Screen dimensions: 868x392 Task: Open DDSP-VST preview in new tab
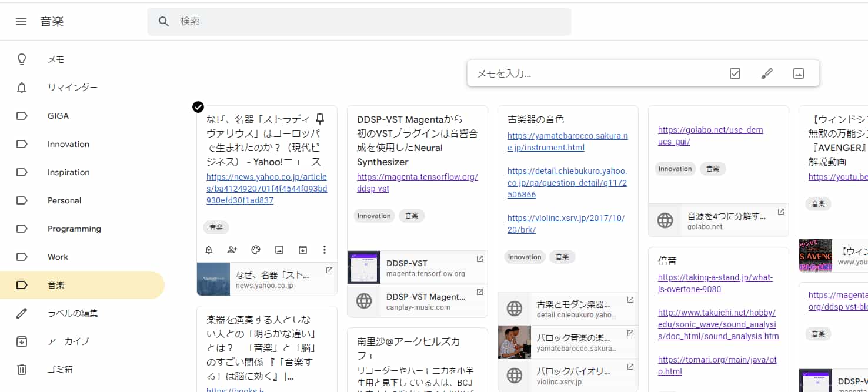[479, 258]
